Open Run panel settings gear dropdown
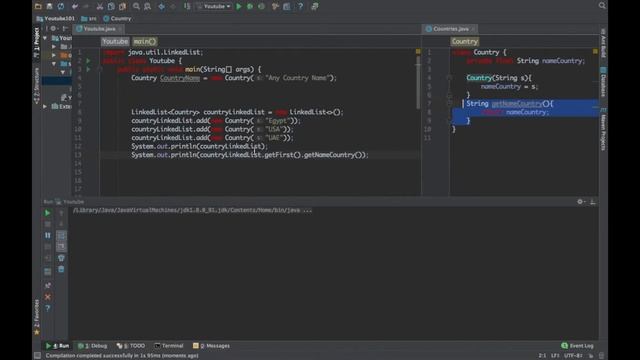 pos(581,202)
